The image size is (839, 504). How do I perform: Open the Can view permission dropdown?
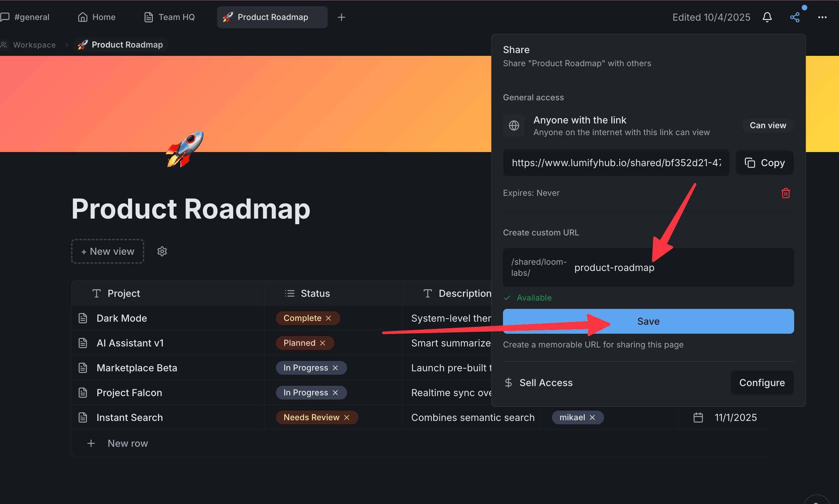click(768, 125)
